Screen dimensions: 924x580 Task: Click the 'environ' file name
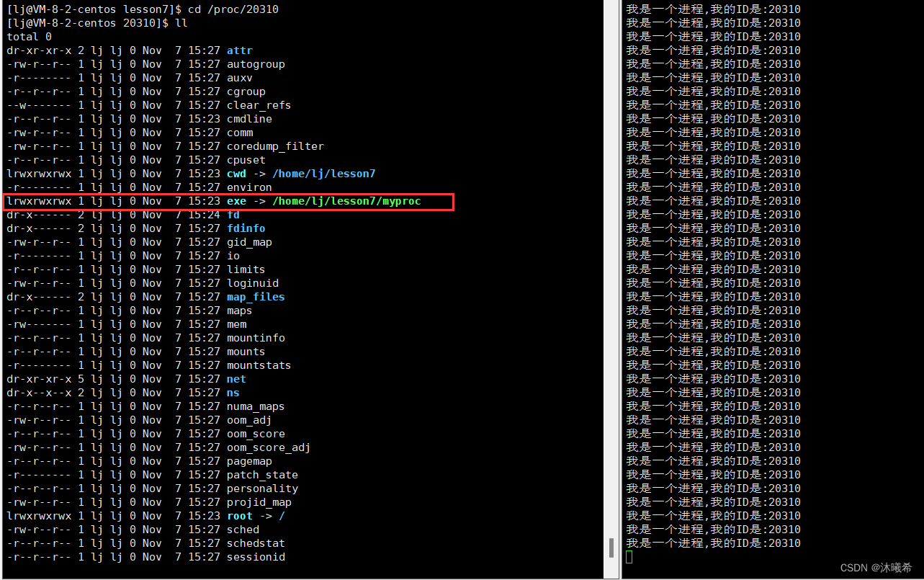coord(249,187)
